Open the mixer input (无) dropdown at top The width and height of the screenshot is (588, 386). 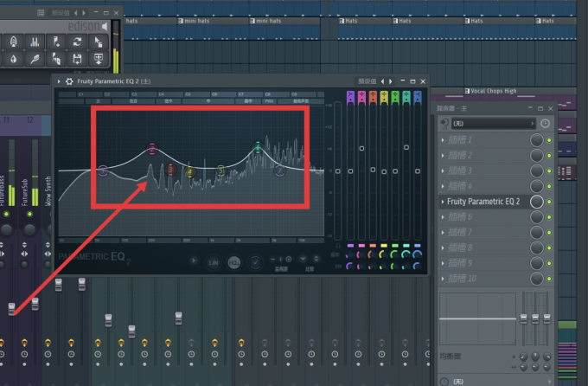coord(493,123)
